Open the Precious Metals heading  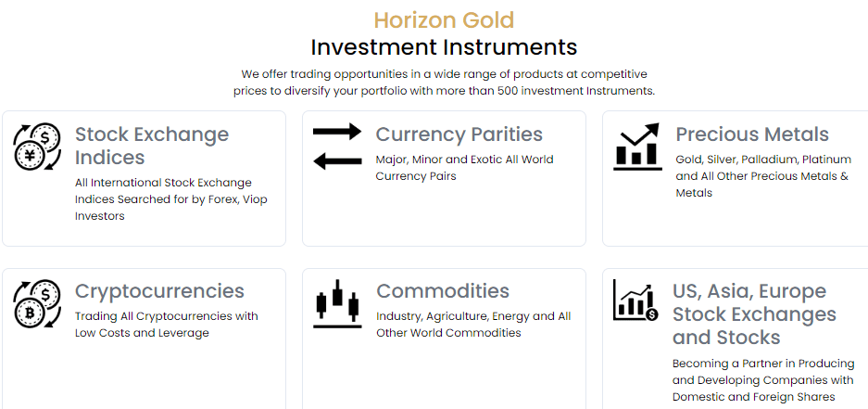(752, 134)
